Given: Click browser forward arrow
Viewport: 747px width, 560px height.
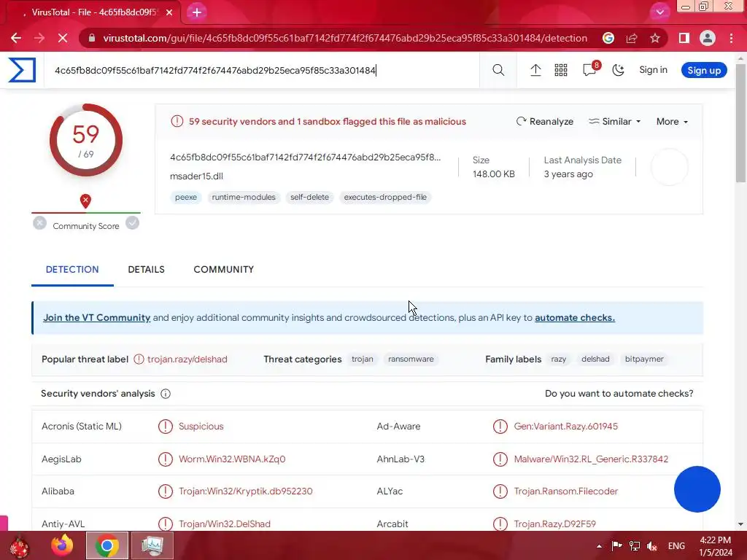Looking at the screenshot, I should (x=39, y=38).
